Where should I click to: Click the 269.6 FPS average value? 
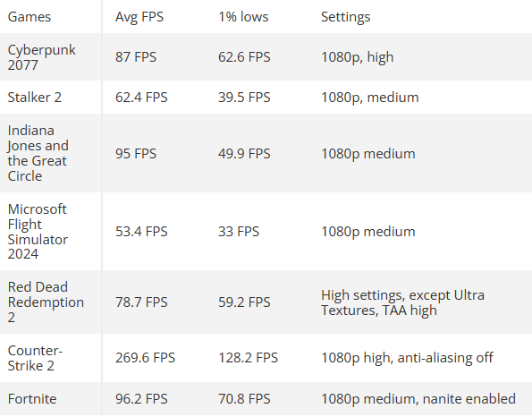[145, 358]
